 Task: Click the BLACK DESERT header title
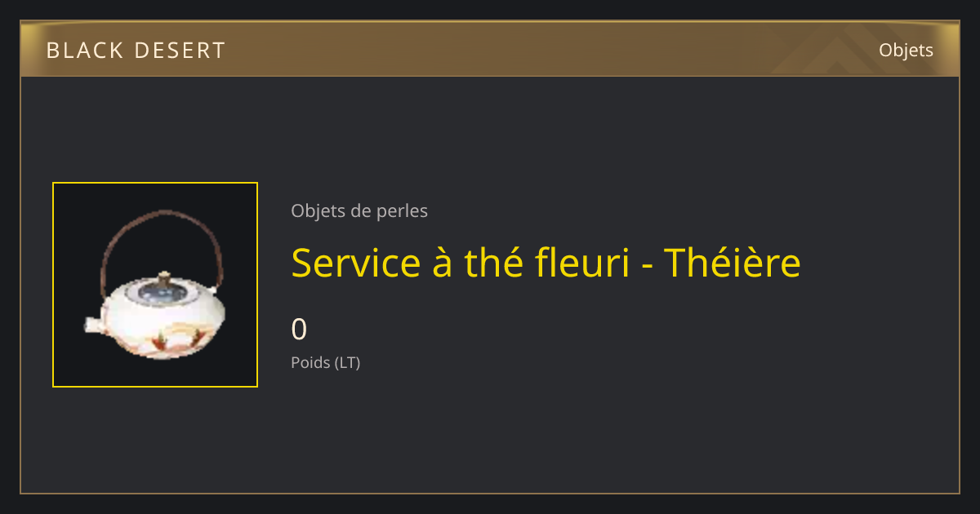(136, 51)
